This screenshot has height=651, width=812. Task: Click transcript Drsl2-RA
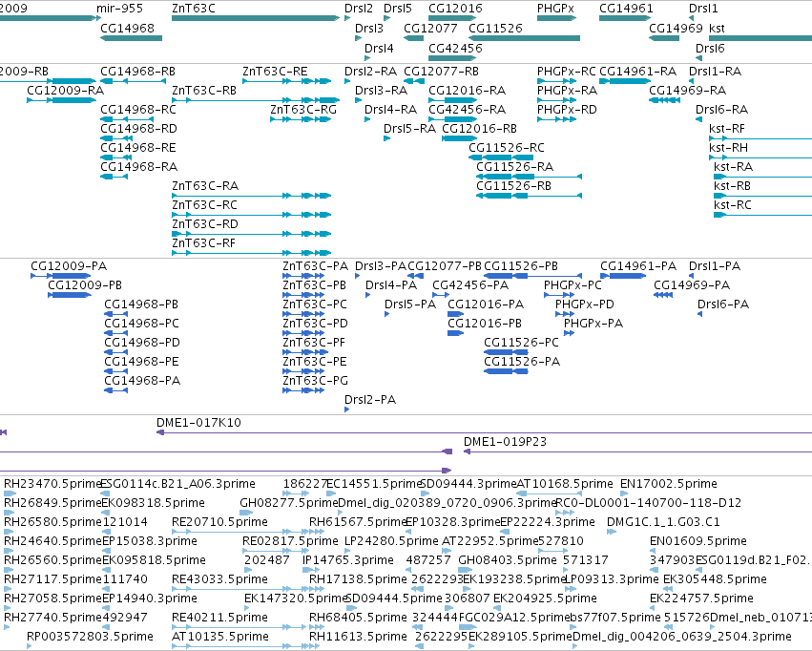347,81
